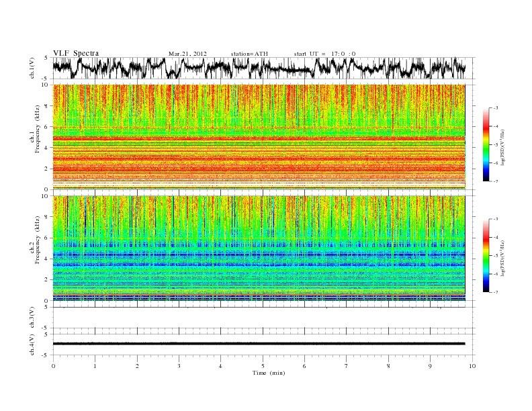Click the "-7" tick on the upper colorbar
532x411 pixels.
click(x=496, y=181)
